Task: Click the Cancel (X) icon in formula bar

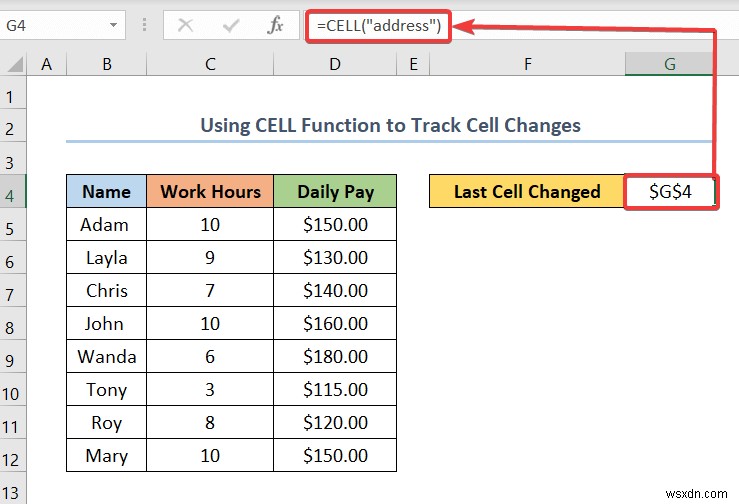Action: pyautogui.click(x=185, y=25)
